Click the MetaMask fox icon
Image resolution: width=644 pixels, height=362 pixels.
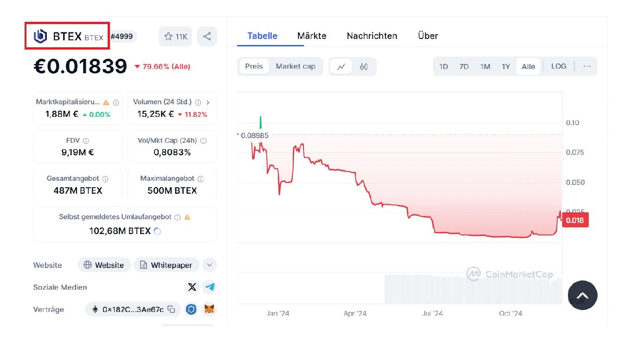click(x=210, y=309)
